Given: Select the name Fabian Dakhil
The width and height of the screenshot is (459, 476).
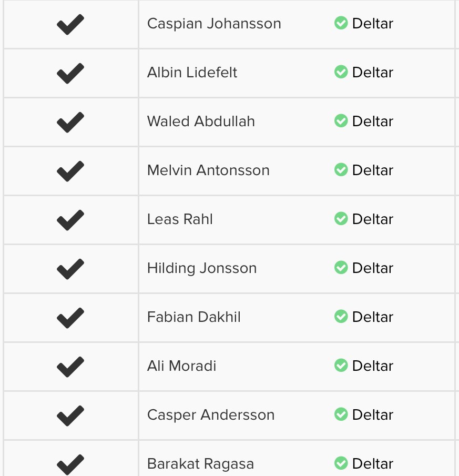Looking at the screenshot, I should pyautogui.click(x=194, y=317).
